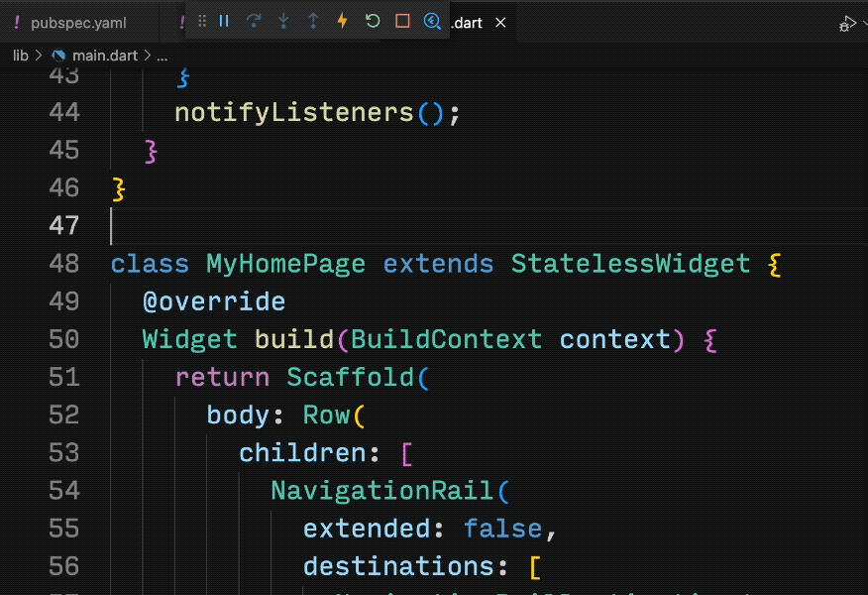The image size is (868, 595).
Task: Click the Step Into debug icon
Action: (283, 21)
